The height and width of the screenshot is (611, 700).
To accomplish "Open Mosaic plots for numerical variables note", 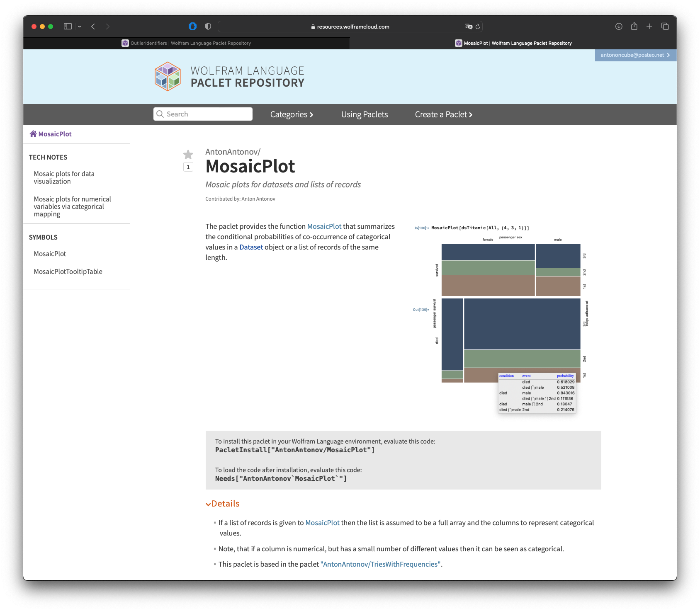I will tap(73, 206).
